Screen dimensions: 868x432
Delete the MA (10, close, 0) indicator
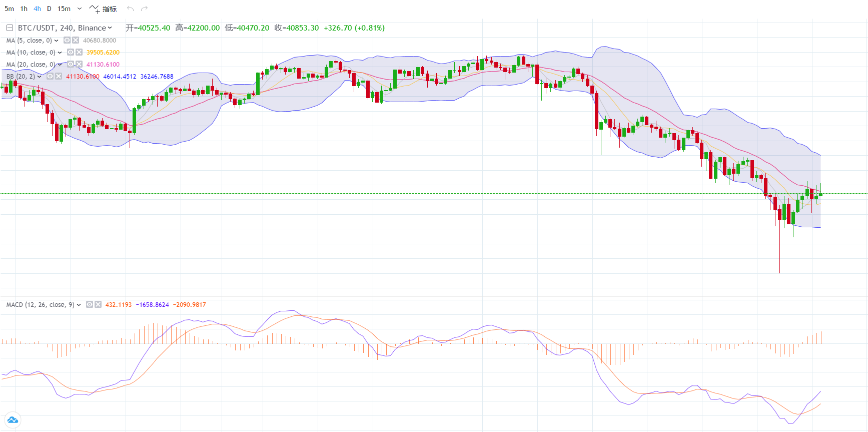click(x=79, y=52)
